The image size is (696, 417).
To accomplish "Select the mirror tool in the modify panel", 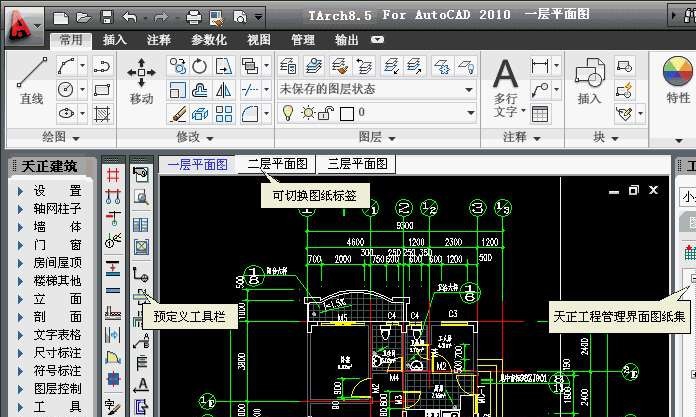I will [223, 91].
